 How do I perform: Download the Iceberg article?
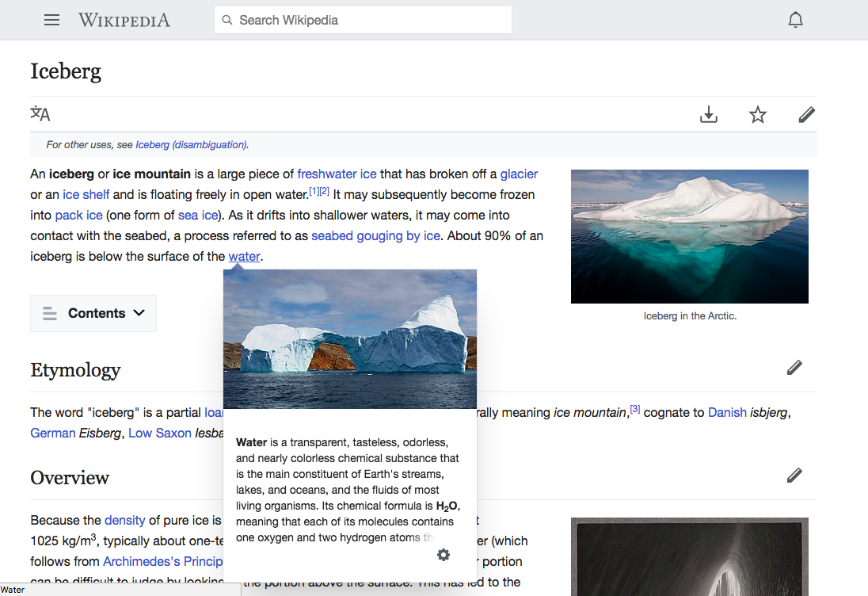709,115
